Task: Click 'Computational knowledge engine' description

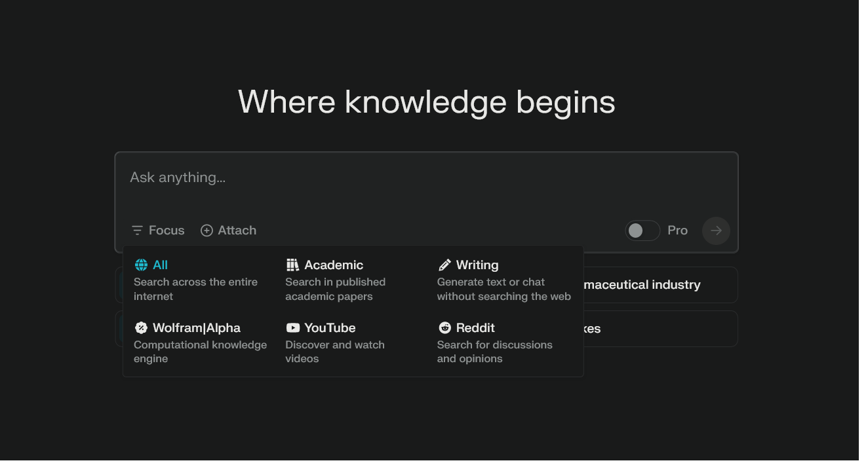Action: coord(200,352)
